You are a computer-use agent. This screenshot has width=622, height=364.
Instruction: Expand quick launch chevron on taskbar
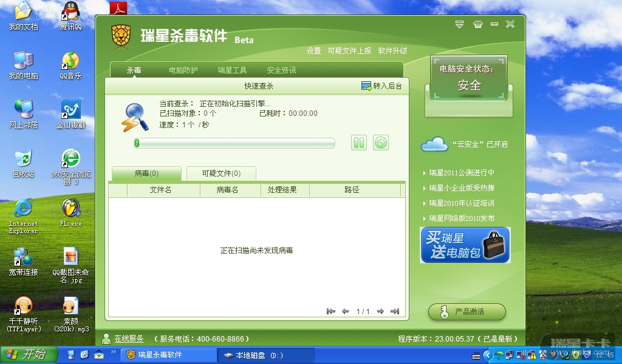[x=113, y=352]
